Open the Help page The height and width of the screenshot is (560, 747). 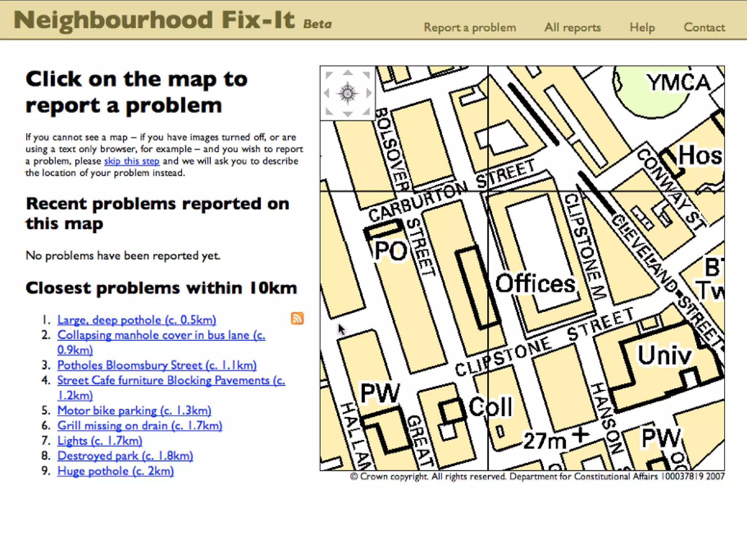pos(642,27)
